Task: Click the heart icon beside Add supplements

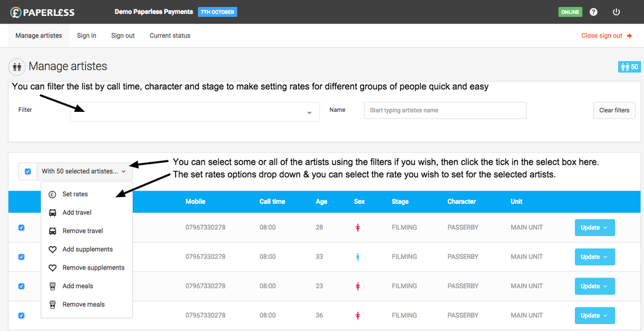Action: coord(53,250)
